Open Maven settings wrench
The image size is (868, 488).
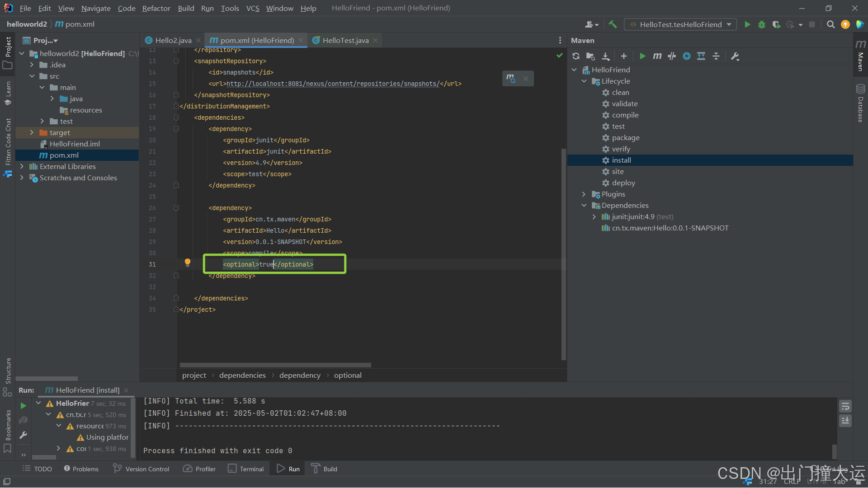(x=735, y=56)
